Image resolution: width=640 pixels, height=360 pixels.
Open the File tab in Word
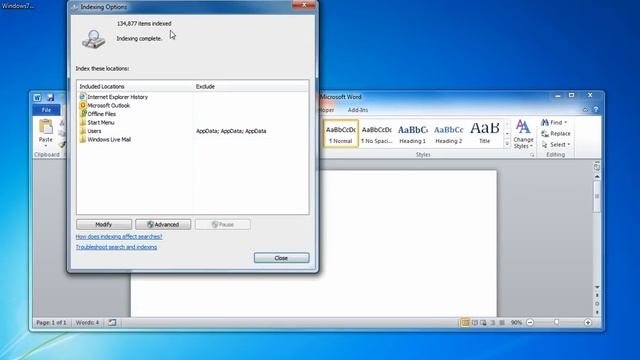pos(46,110)
